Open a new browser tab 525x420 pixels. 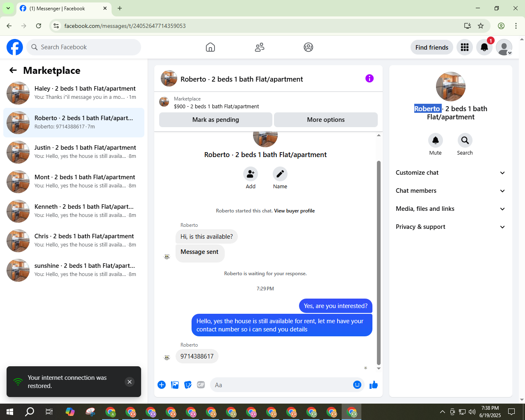[120, 8]
